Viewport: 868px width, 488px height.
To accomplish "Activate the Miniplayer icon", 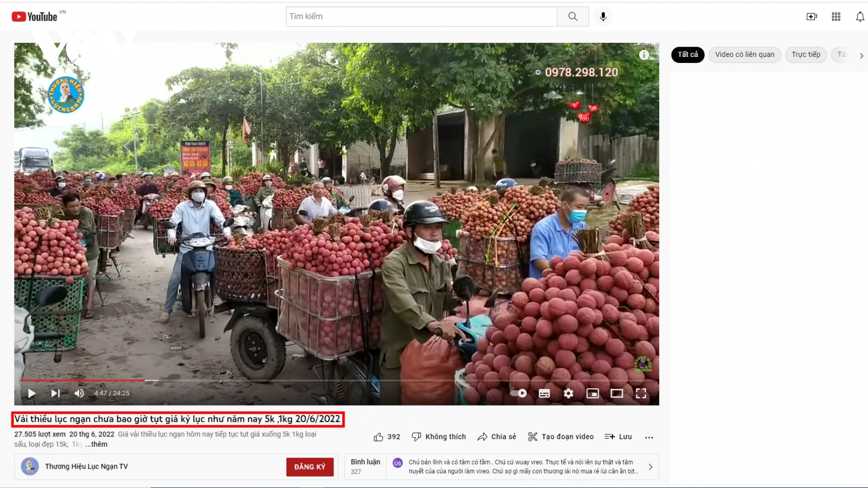I will (x=592, y=394).
